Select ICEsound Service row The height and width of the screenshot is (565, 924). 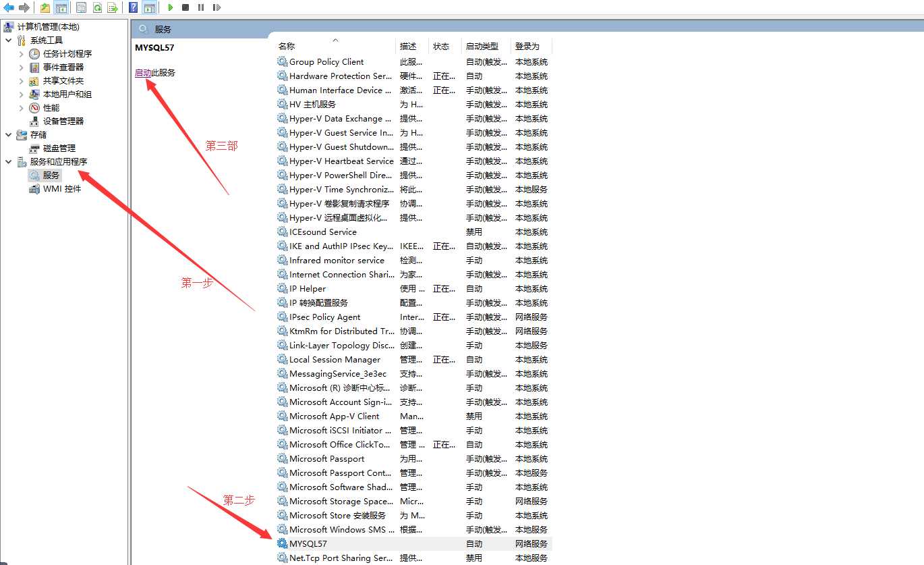click(x=413, y=232)
